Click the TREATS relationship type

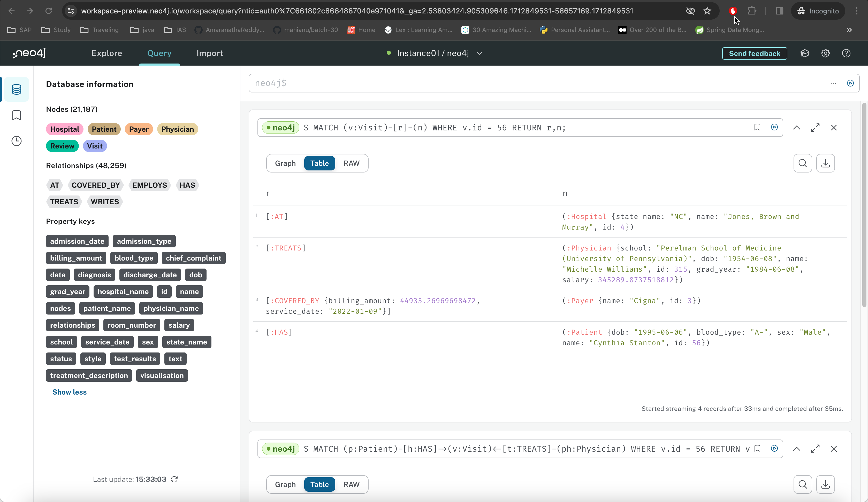(x=64, y=202)
